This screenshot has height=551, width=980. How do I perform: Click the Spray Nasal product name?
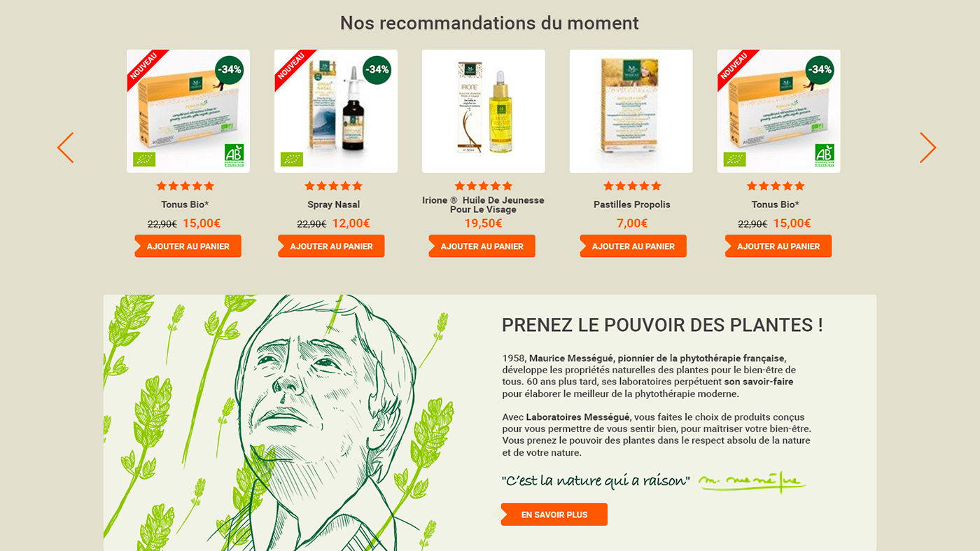coord(334,204)
